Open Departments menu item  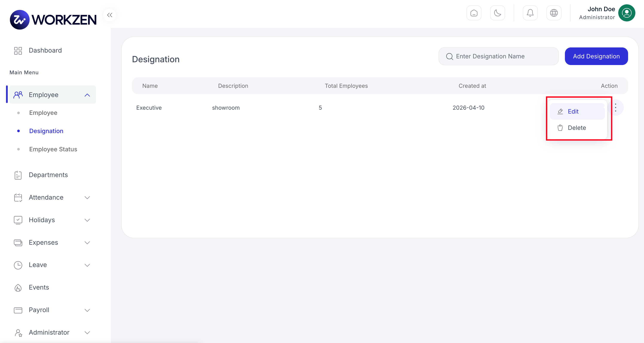pyautogui.click(x=48, y=175)
